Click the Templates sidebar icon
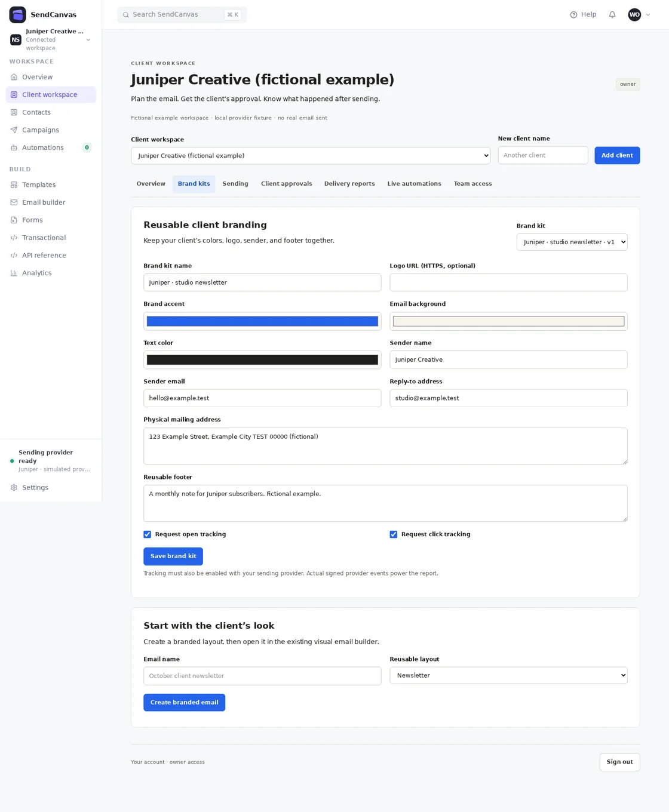This screenshot has width=669, height=812. [14, 185]
